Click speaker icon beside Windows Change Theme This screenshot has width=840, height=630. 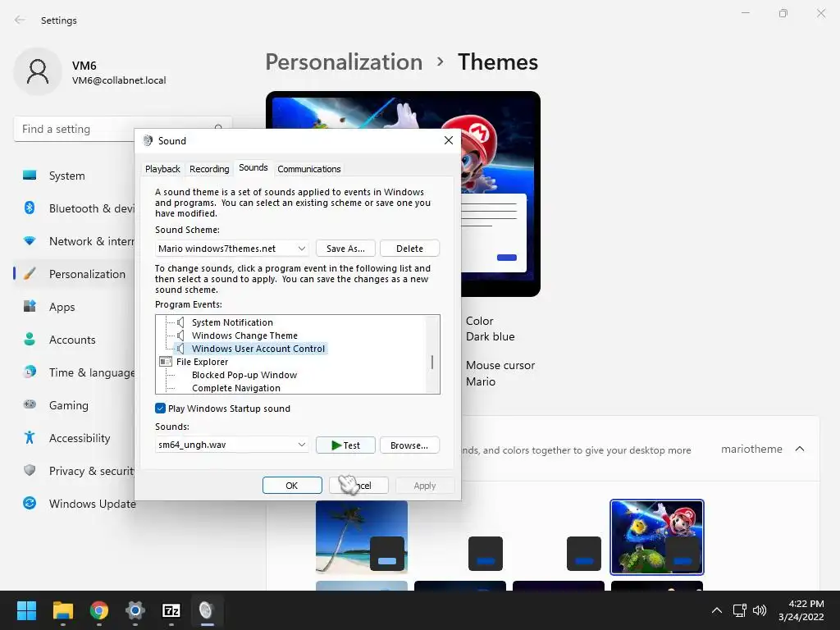tap(181, 336)
